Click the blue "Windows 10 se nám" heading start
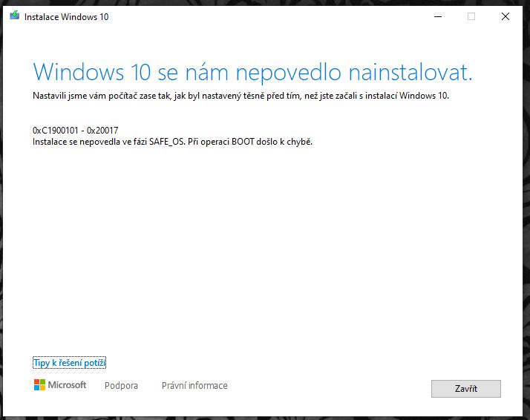Viewport: 530px width, 420px height. coord(111,72)
